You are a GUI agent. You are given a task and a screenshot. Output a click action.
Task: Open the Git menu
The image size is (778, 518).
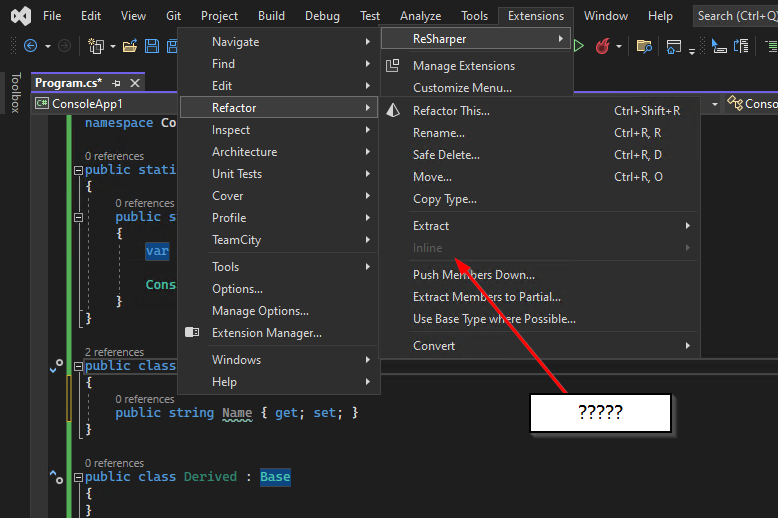(x=174, y=16)
